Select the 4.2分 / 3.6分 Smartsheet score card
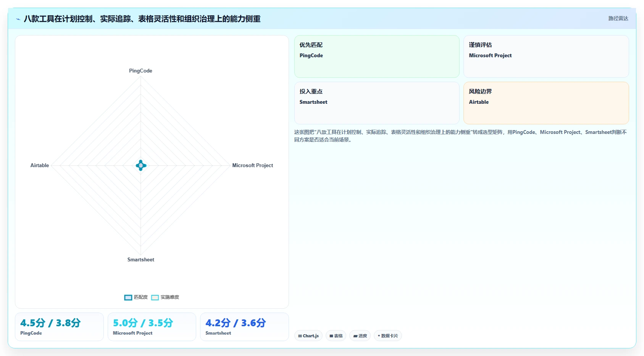This screenshot has height=356, width=644. point(244,327)
